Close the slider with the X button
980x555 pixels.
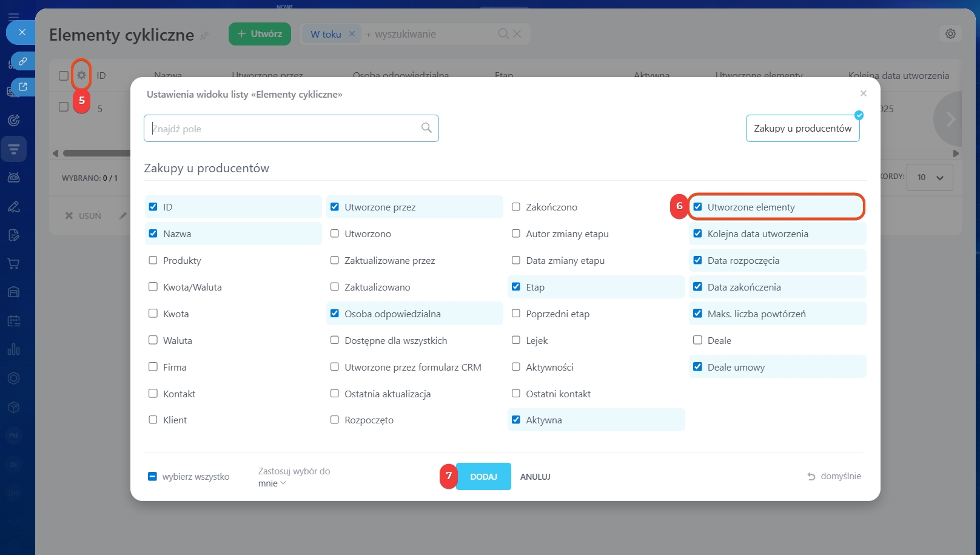(x=22, y=32)
